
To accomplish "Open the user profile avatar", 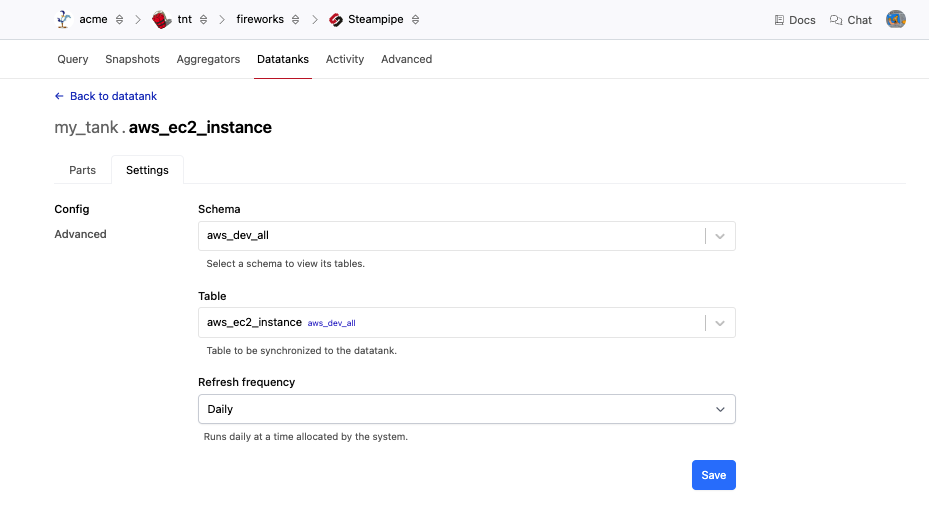I will 896,19.
